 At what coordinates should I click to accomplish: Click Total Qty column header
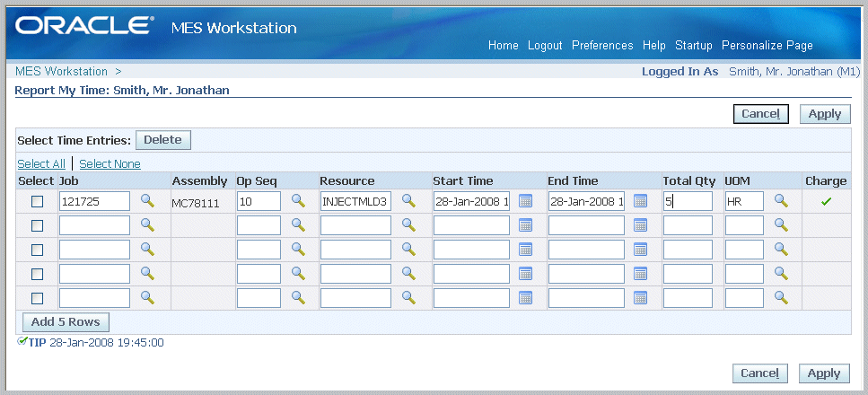[x=689, y=181]
